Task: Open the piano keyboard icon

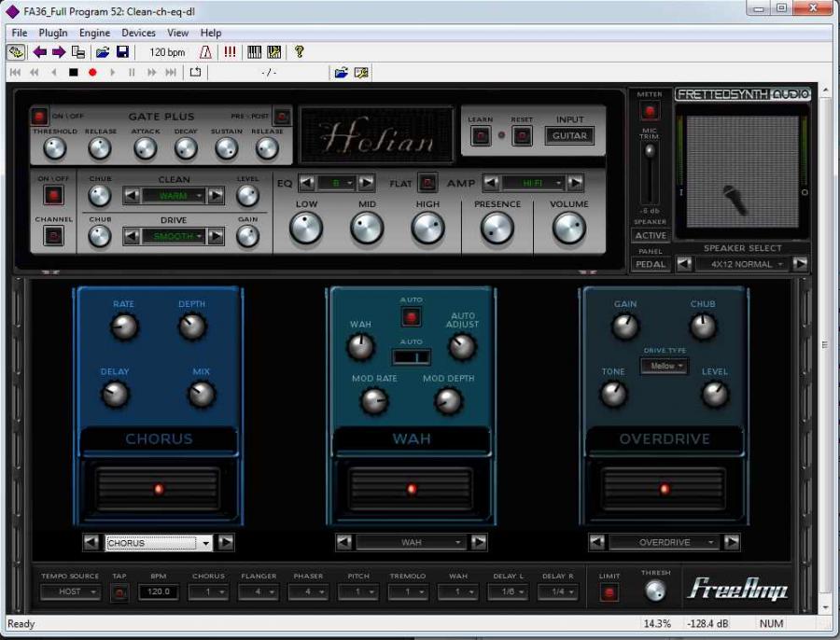Action: [x=255, y=52]
